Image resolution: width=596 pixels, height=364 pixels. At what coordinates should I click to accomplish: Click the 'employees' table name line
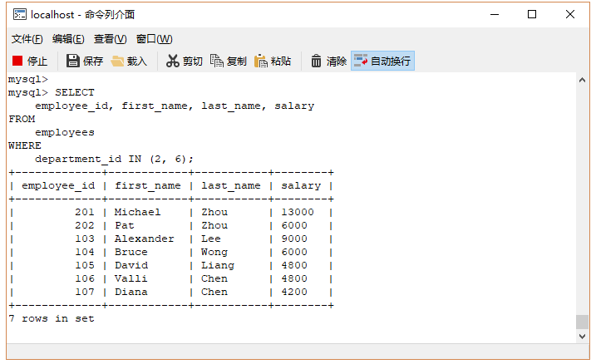(x=65, y=133)
